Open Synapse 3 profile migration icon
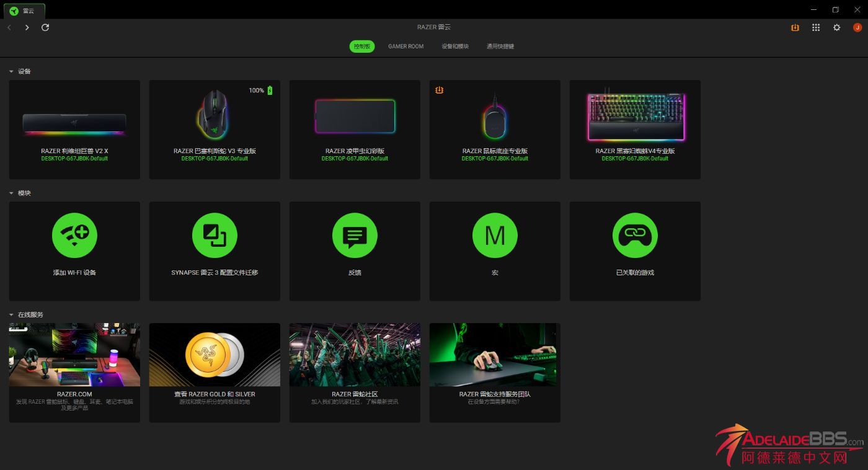Viewport: 868px width, 470px height. click(215, 236)
